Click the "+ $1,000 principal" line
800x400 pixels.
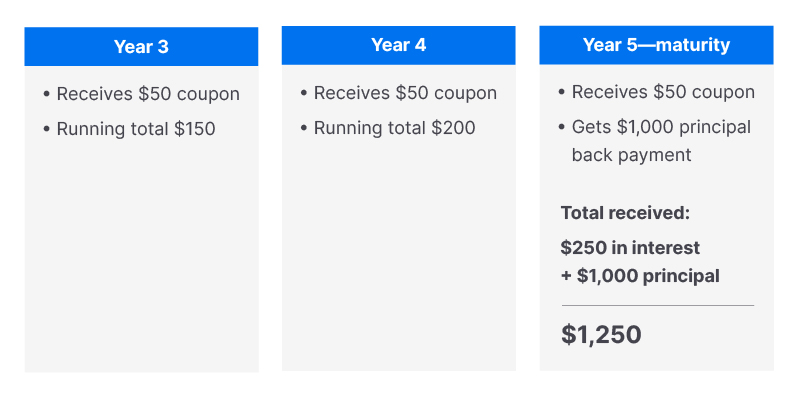(640, 276)
